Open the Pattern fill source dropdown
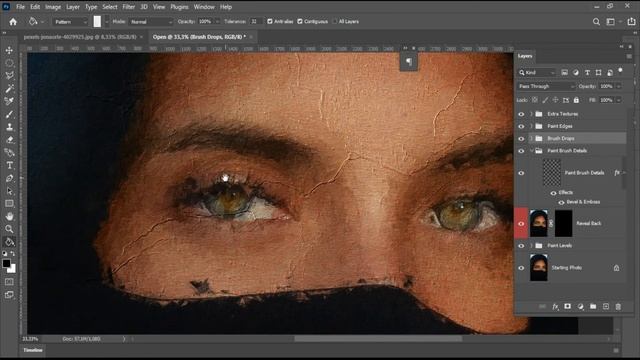 (x=70, y=22)
